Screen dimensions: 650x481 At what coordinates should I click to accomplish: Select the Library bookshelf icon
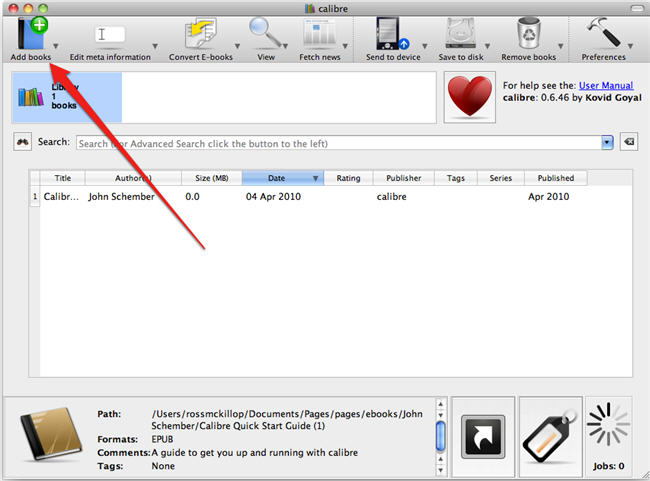click(x=31, y=97)
